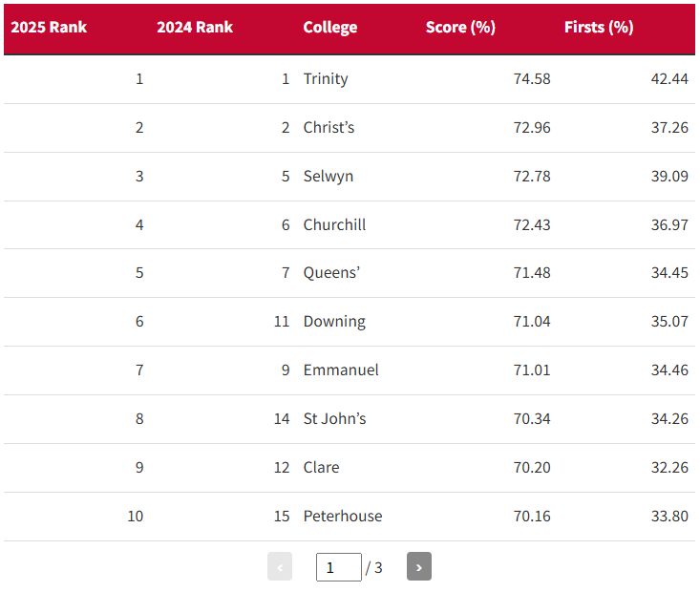Select the Trinity college row
Viewport: 700px width, 592px height.
click(326, 79)
